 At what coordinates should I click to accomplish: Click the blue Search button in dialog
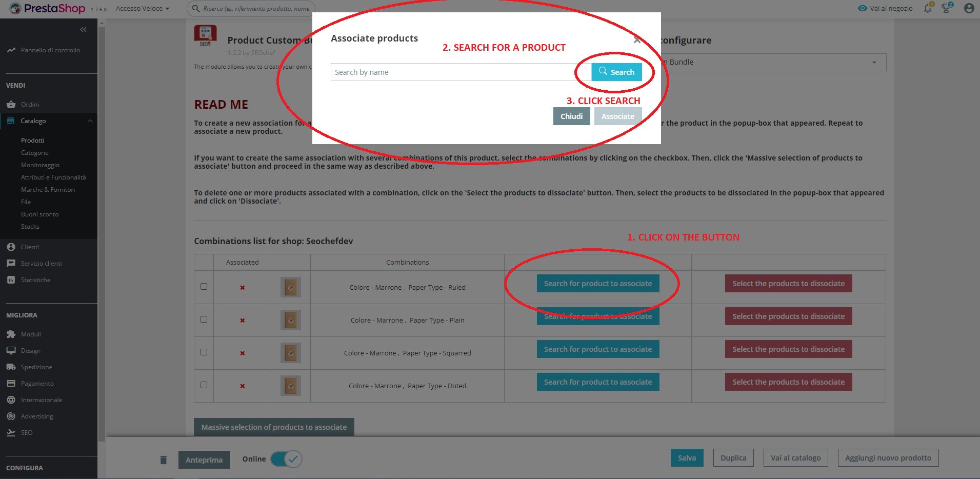[616, 72]
